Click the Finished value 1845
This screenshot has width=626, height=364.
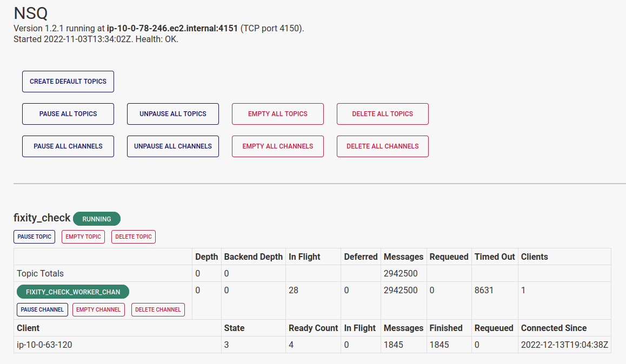pyautogui.click(x=439, y=345)
